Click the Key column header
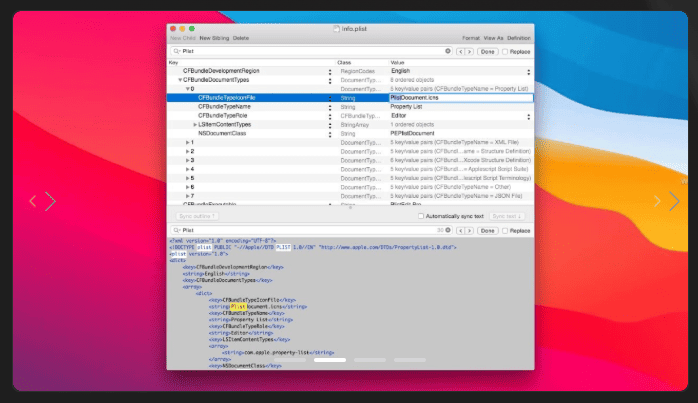 coord(252,63)
